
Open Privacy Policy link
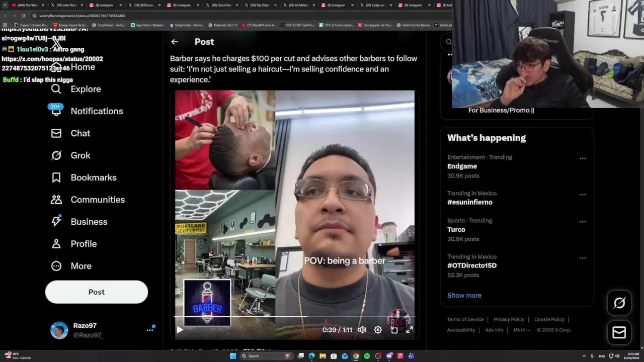(x=509, y=319)
